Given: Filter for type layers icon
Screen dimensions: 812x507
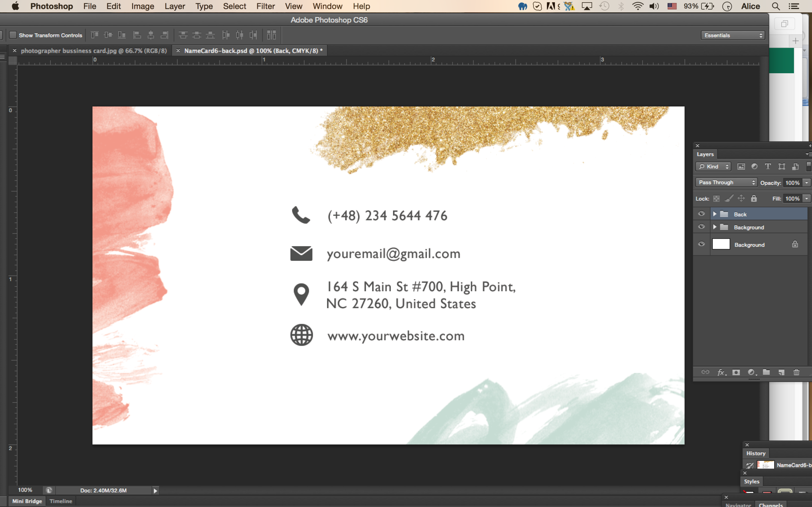Looking at the screenshot, I should point(768,167).
